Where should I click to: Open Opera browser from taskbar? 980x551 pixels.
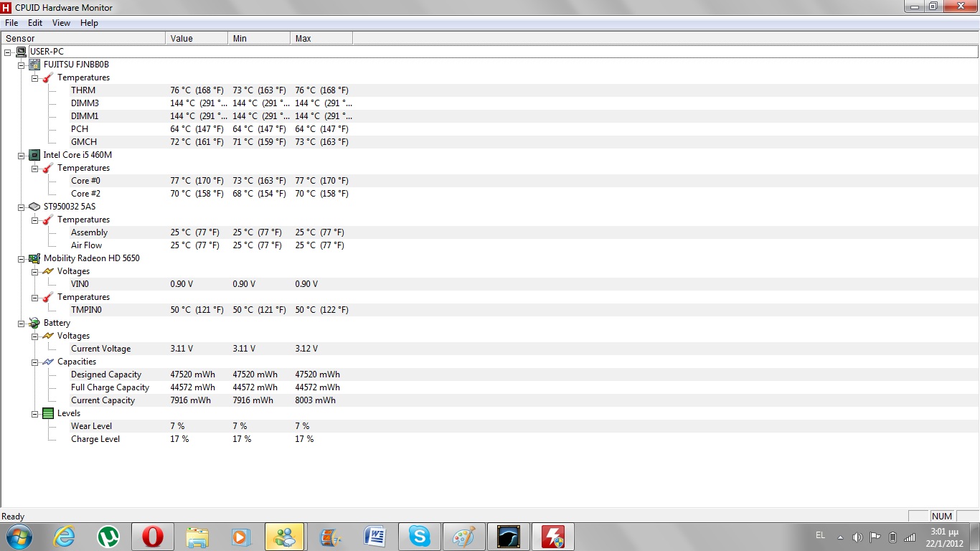click(152, 536)
